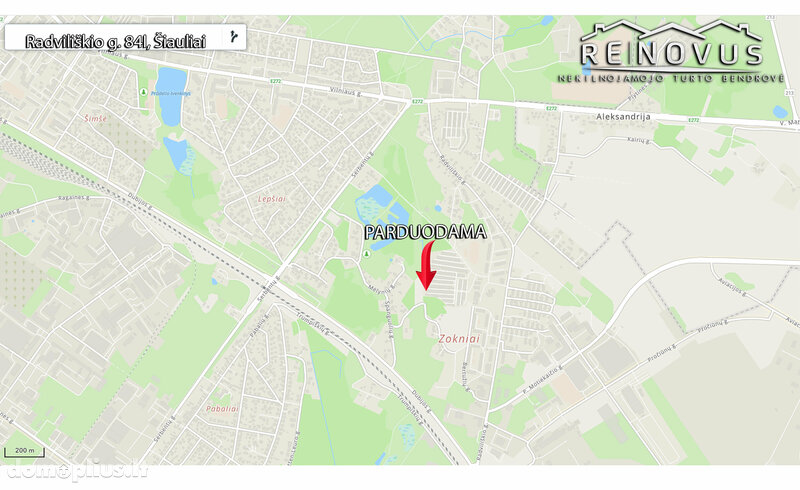Click the Nekilnojamojo Turto Bendrovė tagline
800x490 pixels.
point(671,78)
